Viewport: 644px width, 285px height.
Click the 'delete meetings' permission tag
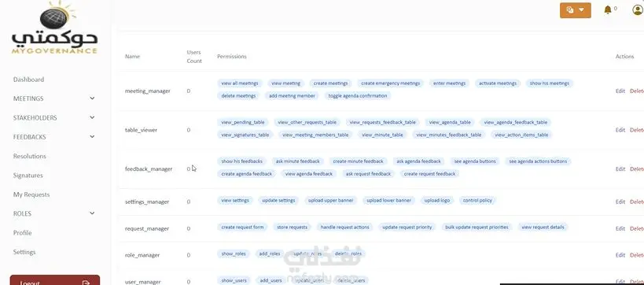(238, 96)
